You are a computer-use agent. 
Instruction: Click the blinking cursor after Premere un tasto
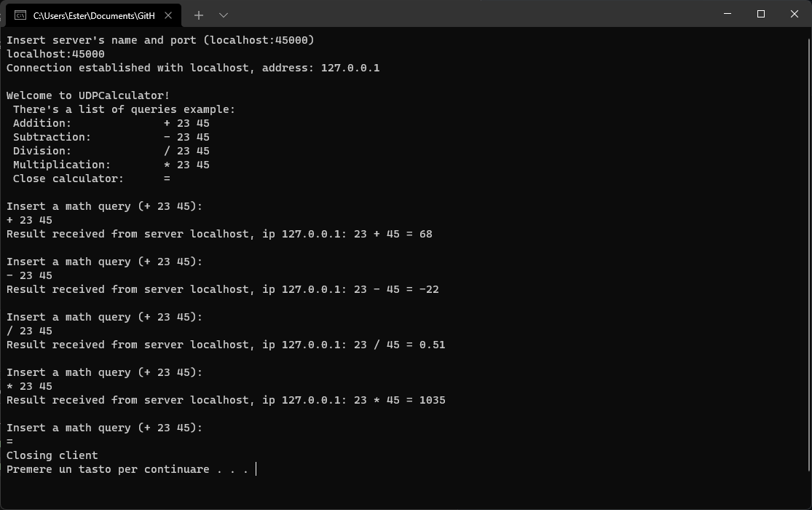(x=255, y=468)
